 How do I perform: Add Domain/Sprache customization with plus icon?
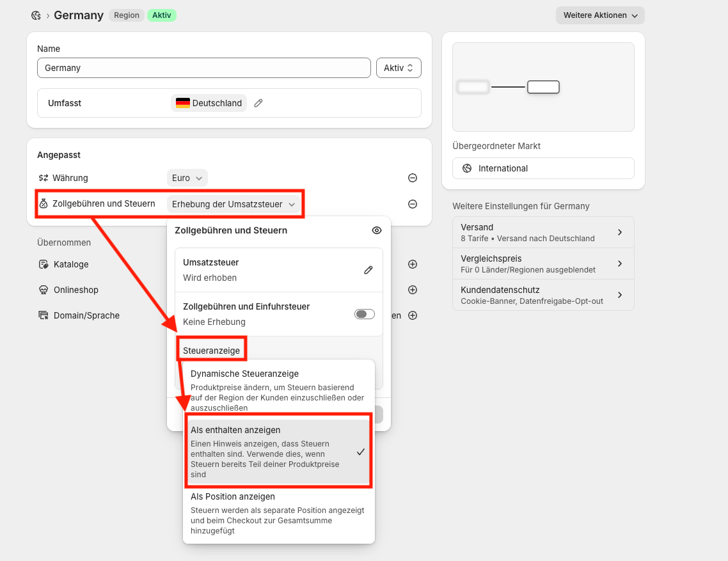413,315
